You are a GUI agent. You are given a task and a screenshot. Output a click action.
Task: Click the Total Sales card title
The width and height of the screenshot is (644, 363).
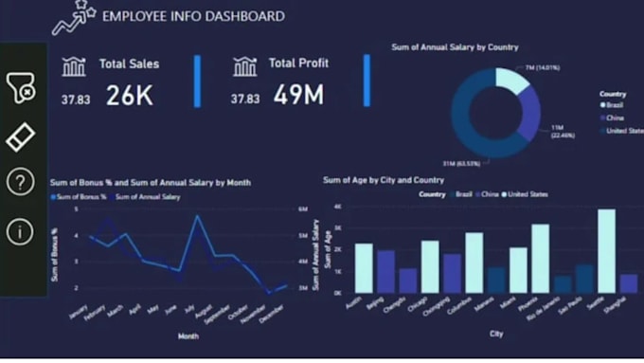tap(129, 64)
